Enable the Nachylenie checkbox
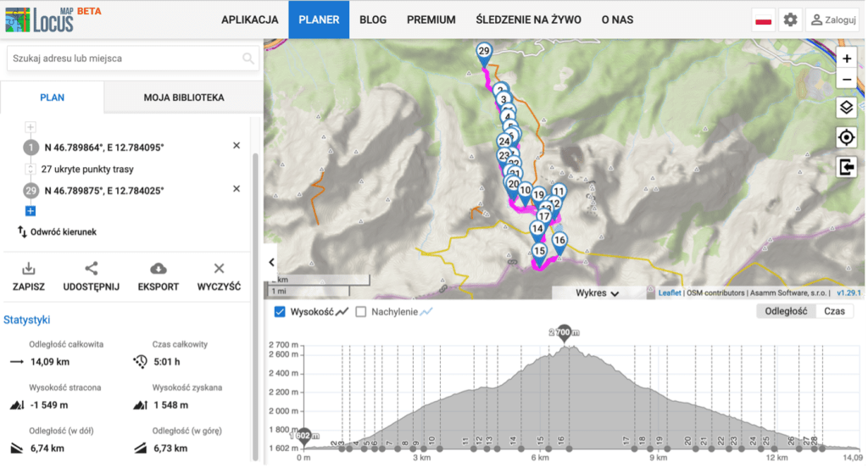 [x=361, y=312]
